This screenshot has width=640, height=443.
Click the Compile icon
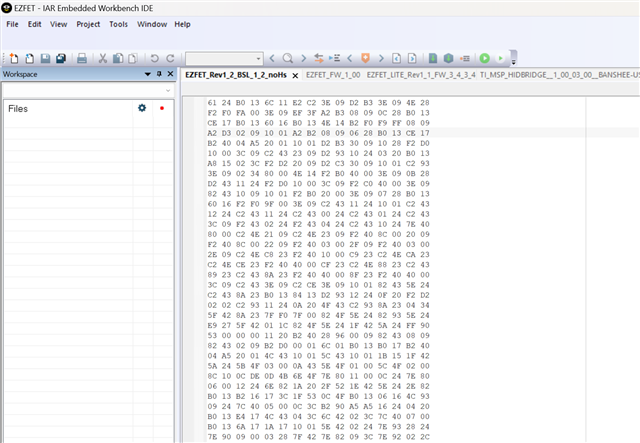(x=433, y=58)
